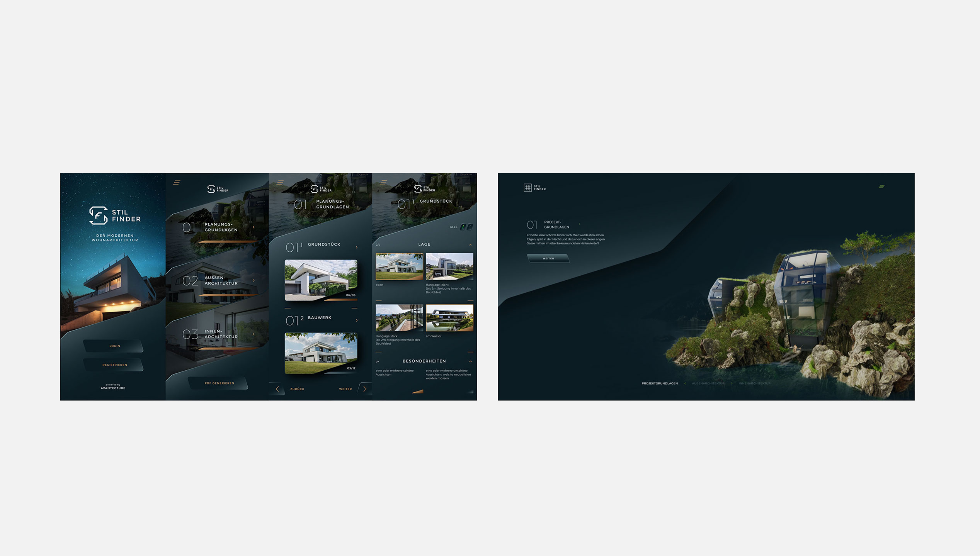Click the progress bar below 03/12
980x556 pixels.
(340, 373)
